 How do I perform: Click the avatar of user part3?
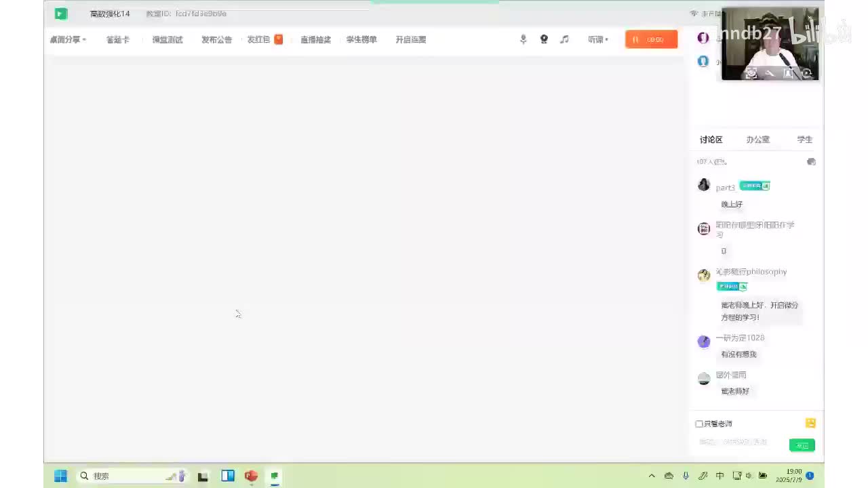704,185
